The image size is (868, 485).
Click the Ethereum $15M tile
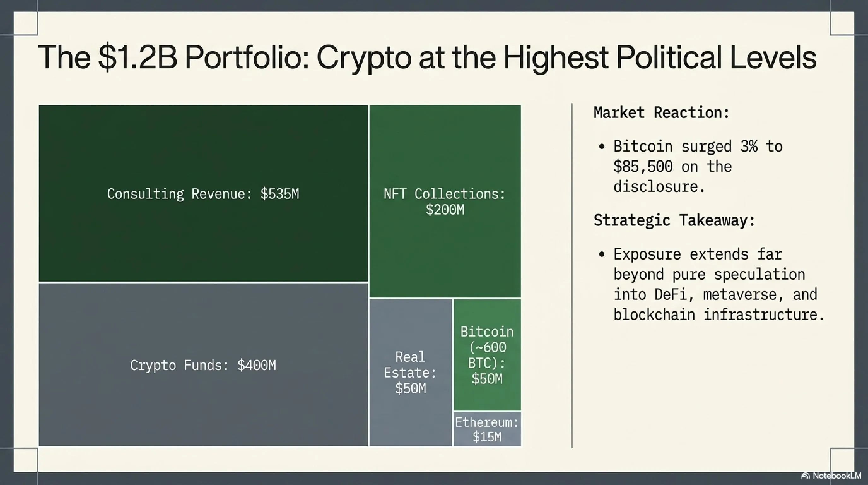[x=487, y=429]
